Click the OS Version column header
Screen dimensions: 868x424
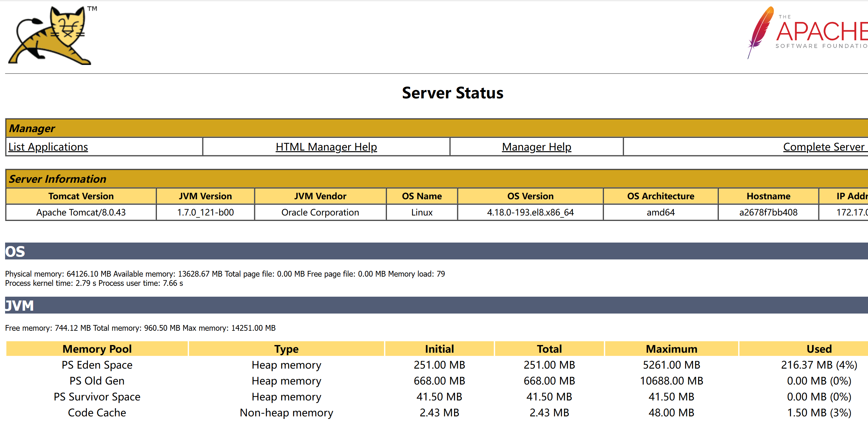[530, 196]
